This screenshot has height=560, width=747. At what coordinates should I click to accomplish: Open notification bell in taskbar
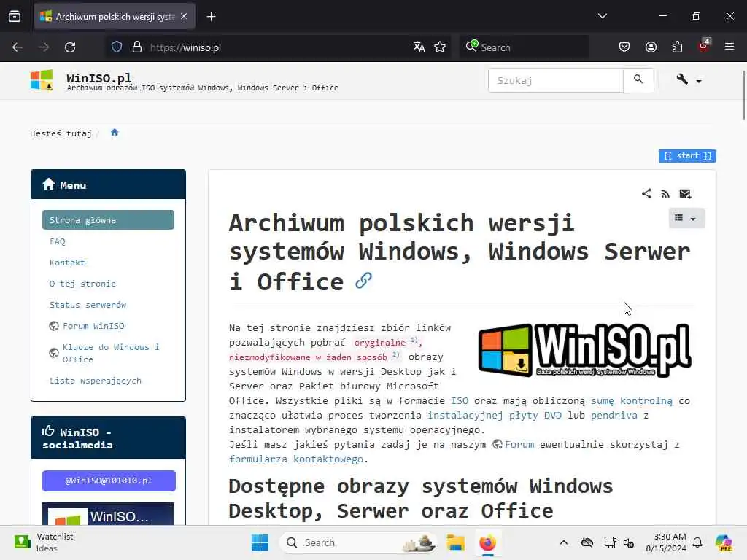pos(697,542)
